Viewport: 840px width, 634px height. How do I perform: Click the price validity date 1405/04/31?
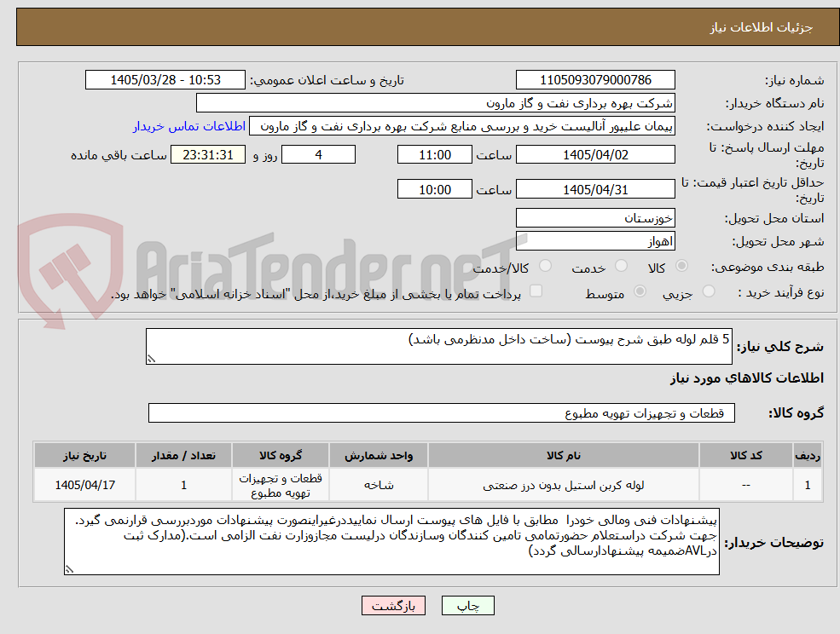(595, 189)
